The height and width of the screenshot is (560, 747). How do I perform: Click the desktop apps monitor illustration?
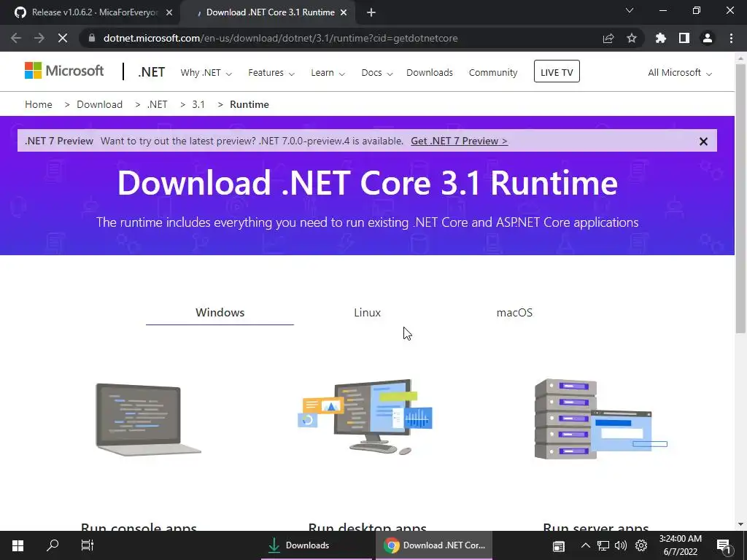point(365,416)
